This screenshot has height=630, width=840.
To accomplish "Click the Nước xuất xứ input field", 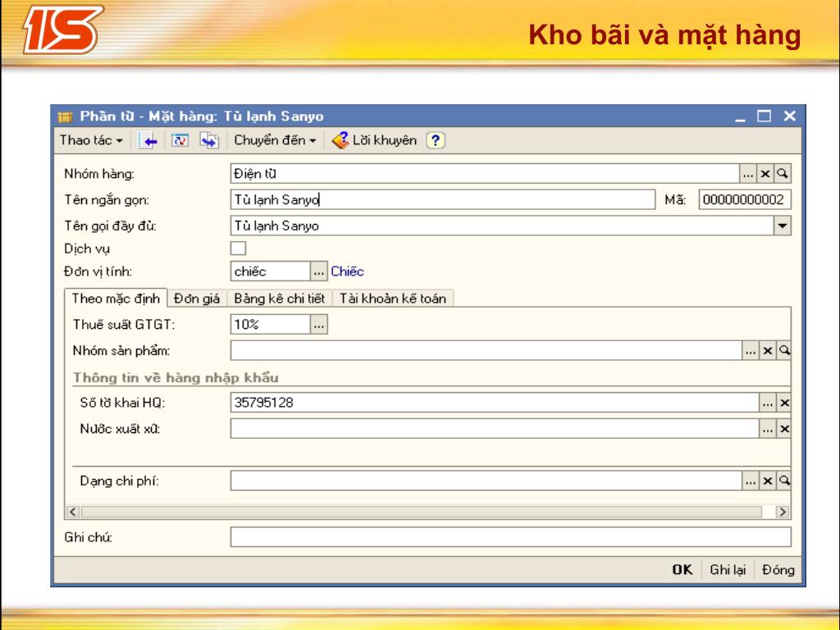I will coord(495,428).
